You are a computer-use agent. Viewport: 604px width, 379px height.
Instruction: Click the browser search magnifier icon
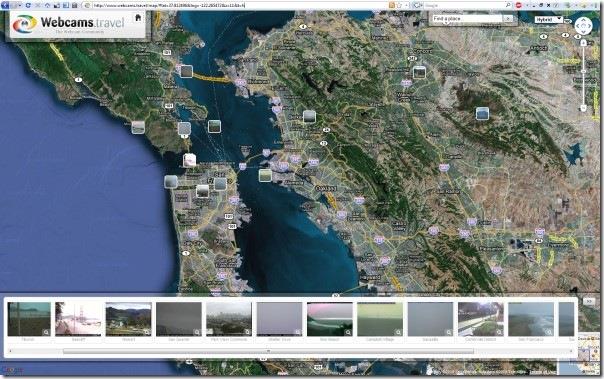tap(508, 5)
